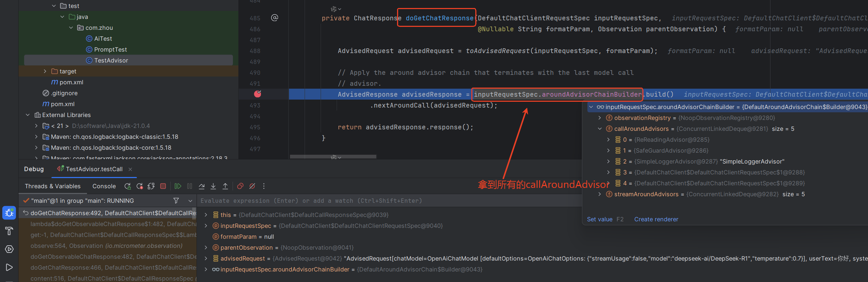Select frame doGetChatResponse:492

tap(108, 213)
